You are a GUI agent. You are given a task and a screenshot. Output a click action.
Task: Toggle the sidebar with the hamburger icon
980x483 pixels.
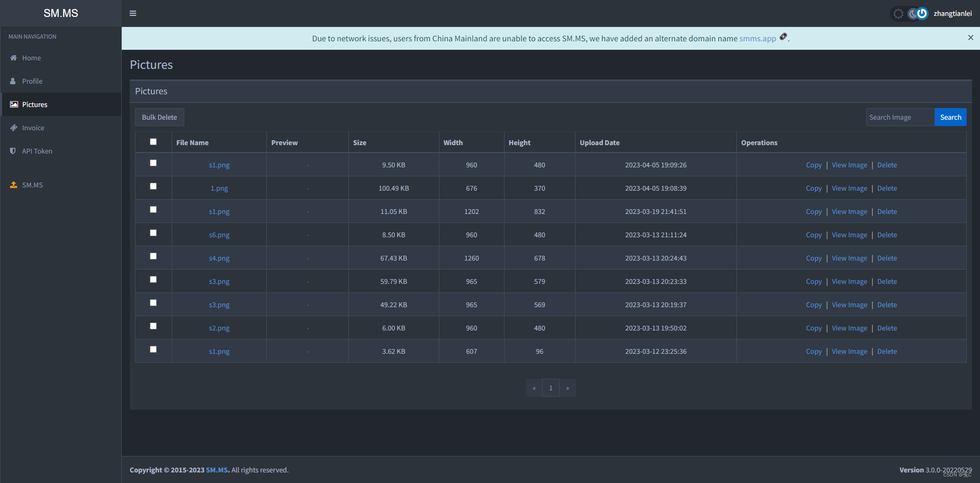pyautogui.click(x=133, y=13)
